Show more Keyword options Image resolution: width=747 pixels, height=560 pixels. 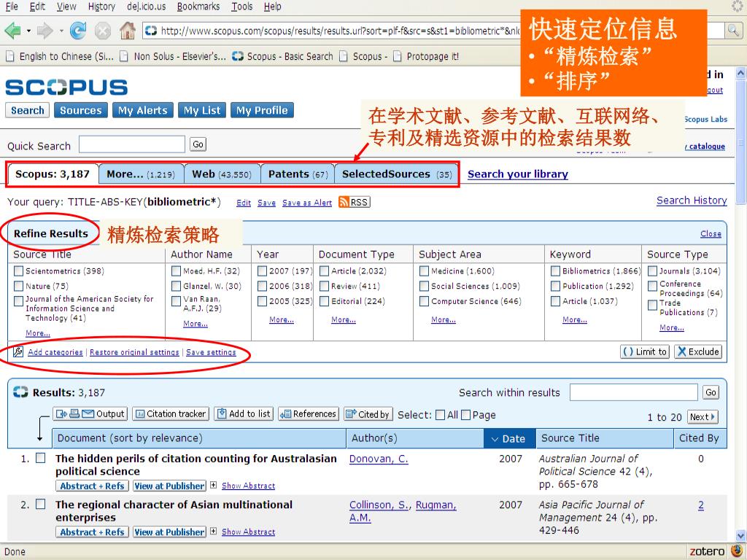point(575,320)
